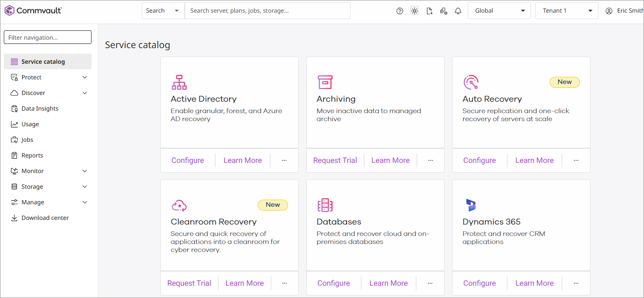Viewport: 644px width, 298px height.
Task: Configure Auto Recovery
Action: pyautogui.click(x=480, y=160)
